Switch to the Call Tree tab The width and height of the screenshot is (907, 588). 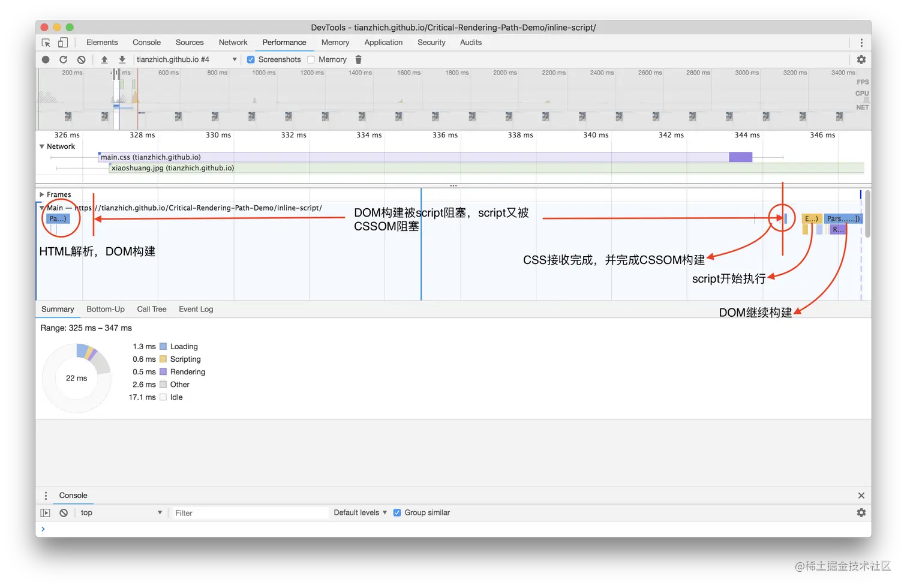click(x=152, y=310)
